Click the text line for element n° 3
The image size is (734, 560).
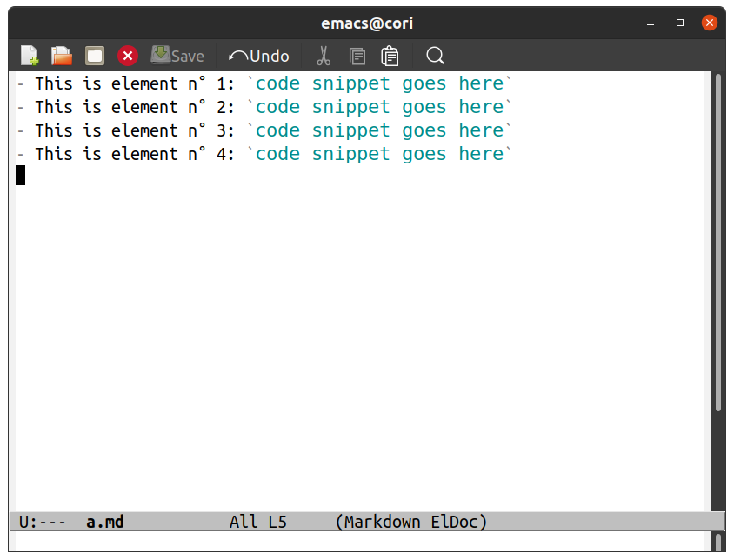click(264, 130)
